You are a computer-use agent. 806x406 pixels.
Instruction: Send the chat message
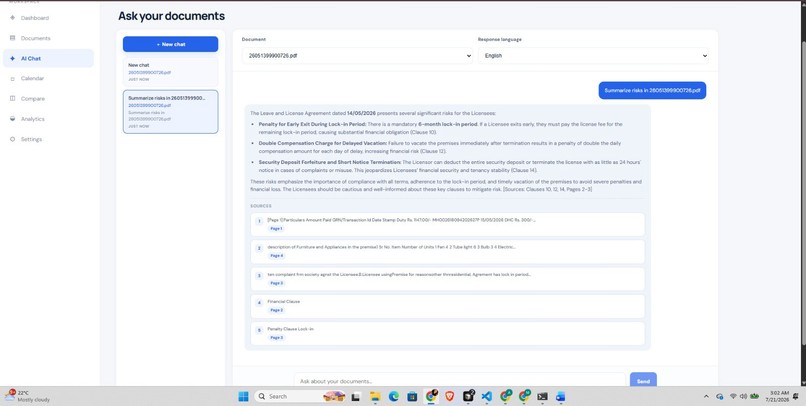[x=643, y=381]
